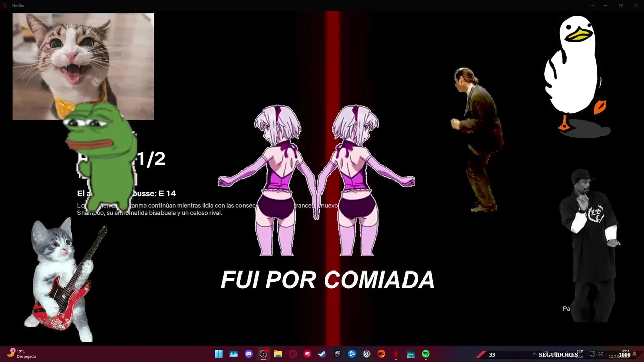
Task: Open network settings from system tray
Action: point(592,354)
